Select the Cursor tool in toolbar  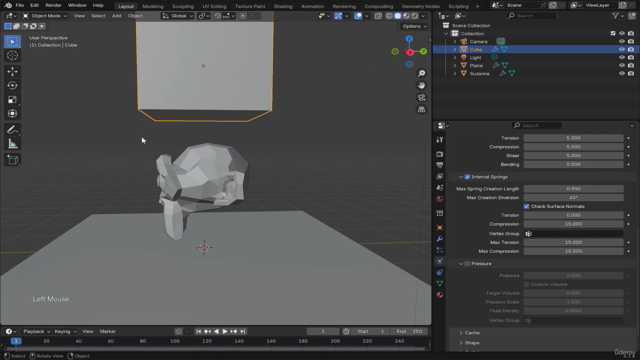click(x=12, y=56)
